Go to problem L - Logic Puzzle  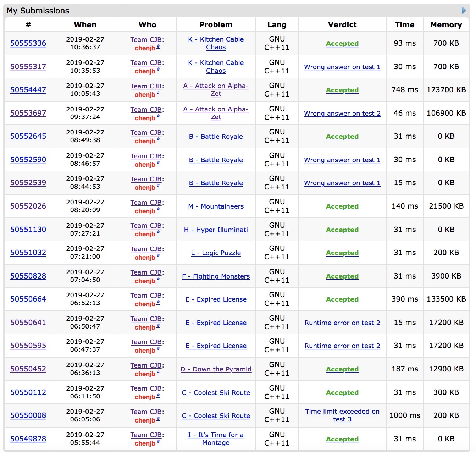(216, 253)
